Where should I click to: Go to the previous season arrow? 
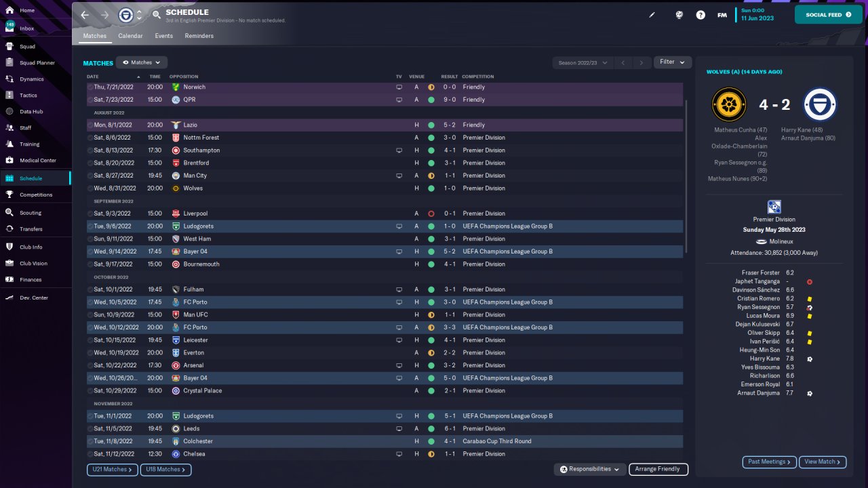(x=623, y=62)
